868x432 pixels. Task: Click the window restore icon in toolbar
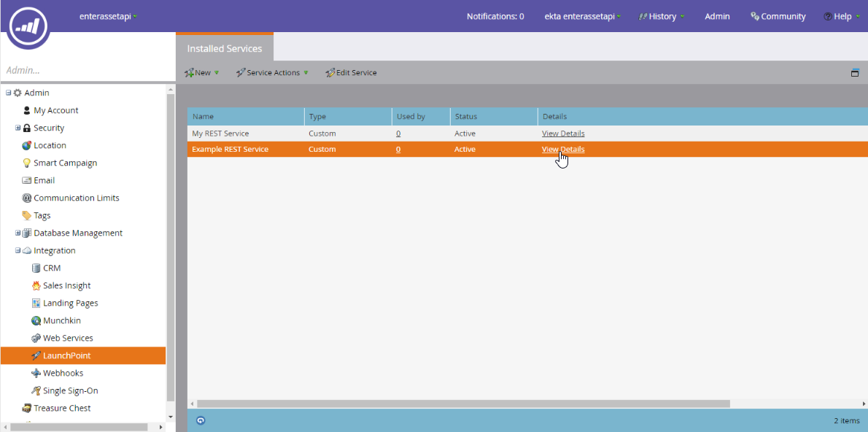tap(855, 72)
